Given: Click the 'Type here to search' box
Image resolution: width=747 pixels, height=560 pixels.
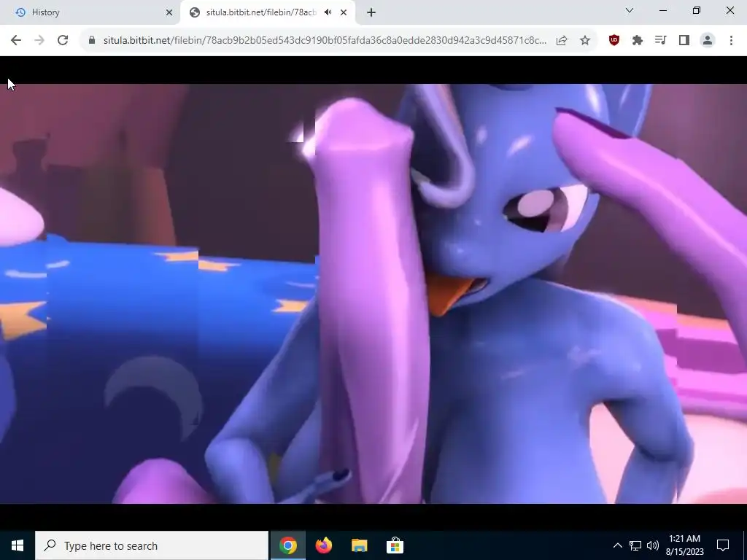Looking at the screenshot, I should click(152, 545).
